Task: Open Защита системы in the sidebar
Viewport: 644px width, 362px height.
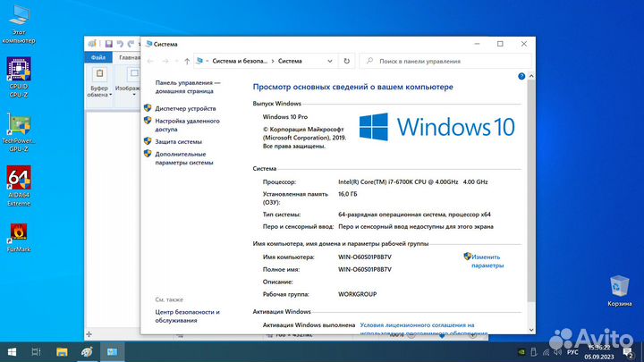Action: click(x=178, y=141)
